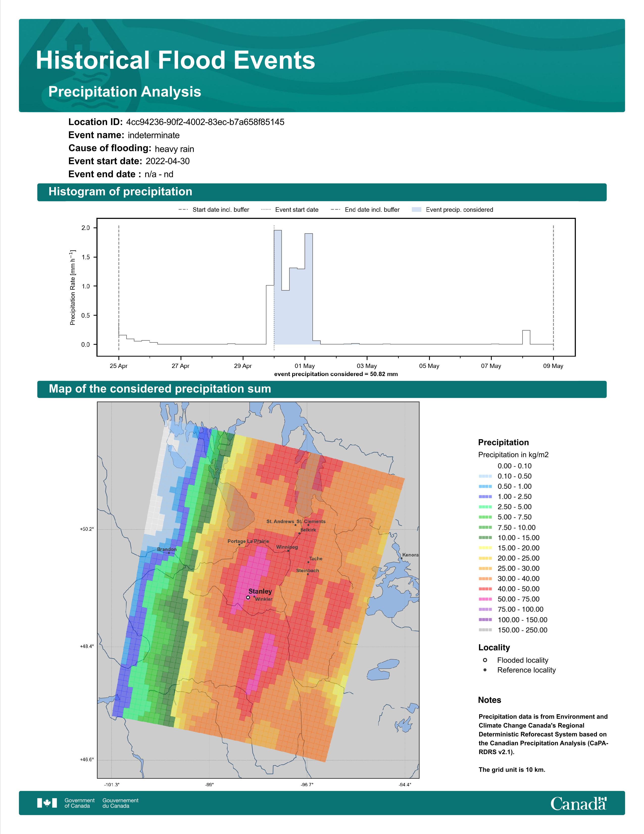This screenshot has height=834, width=644.
Task: Click the event precipitation considered = 50.82 mm caption
Action: point(336,374)
